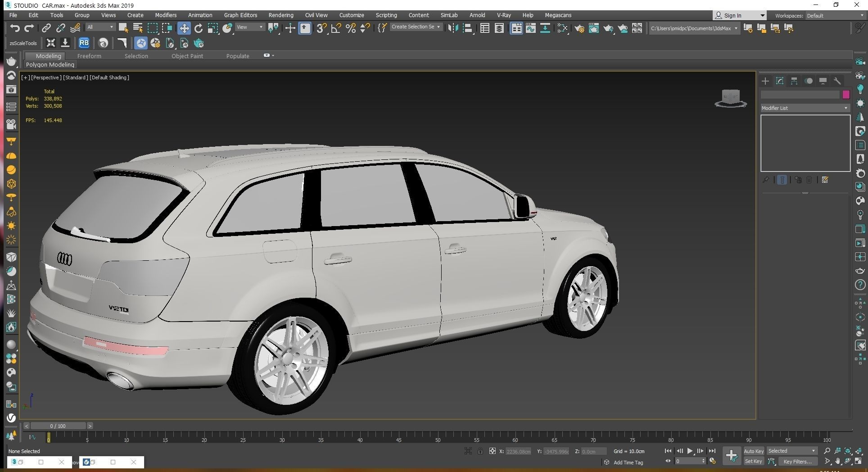Click the Undo arrow icon
Screen dimensions: 868x472
pyautogui.click(x=14, y=28)
